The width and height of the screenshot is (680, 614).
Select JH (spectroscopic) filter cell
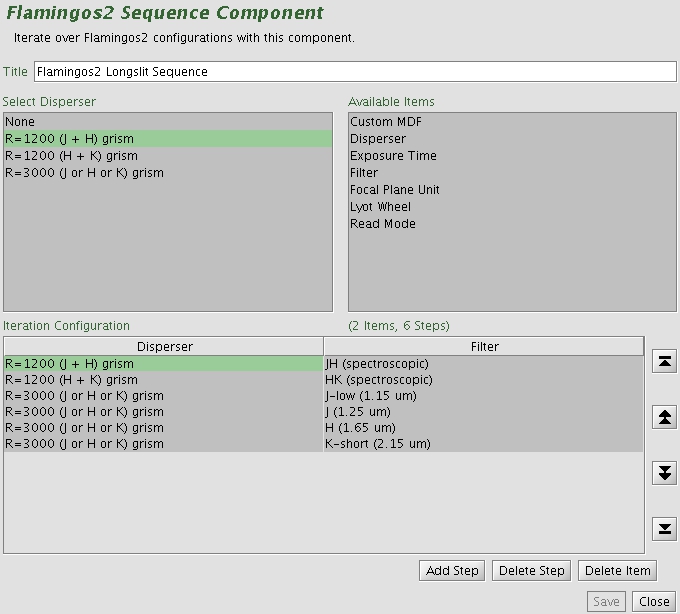pos(484,363)
